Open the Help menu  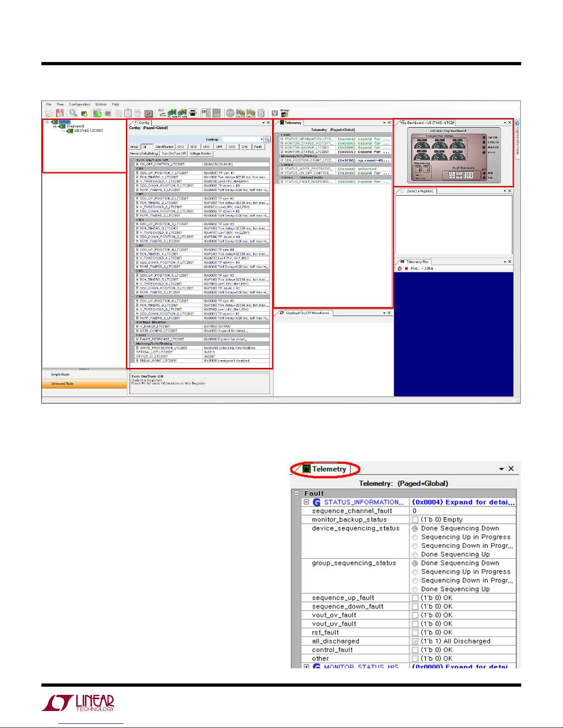[x=115, y=104]
